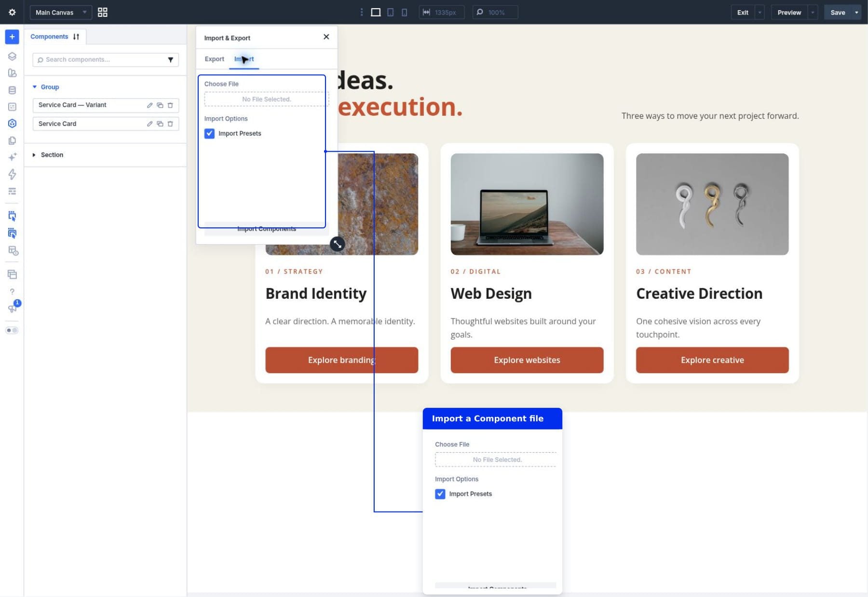The image size is (868, 597).
Task: Open the builder settings gear
Action: 12,12
